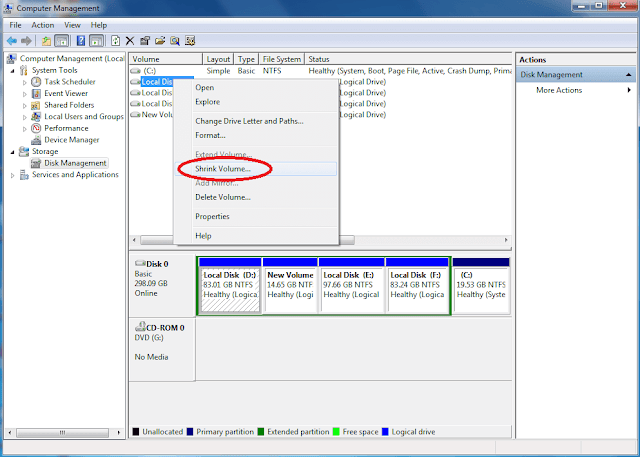This screenshot has width=640, height=457.
Task: Select Disk Management in the tree
Action: click(x=75, y=163)
